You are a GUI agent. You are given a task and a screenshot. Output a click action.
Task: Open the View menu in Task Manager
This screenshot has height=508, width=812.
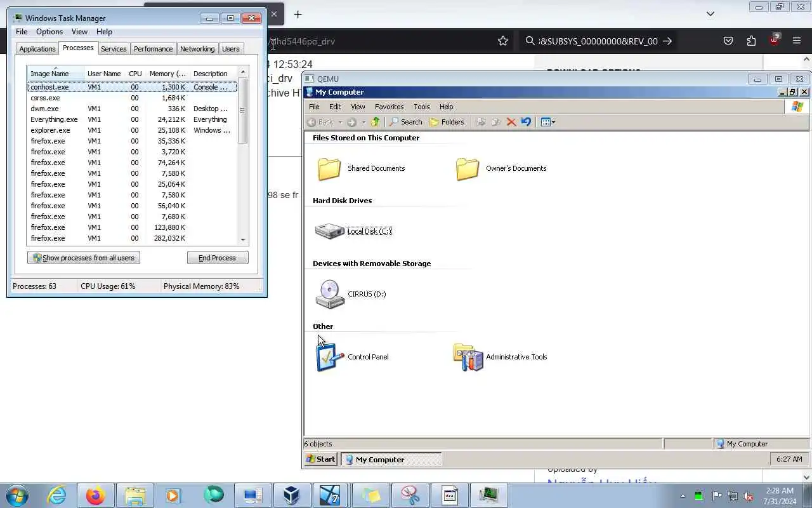(79, 32)
